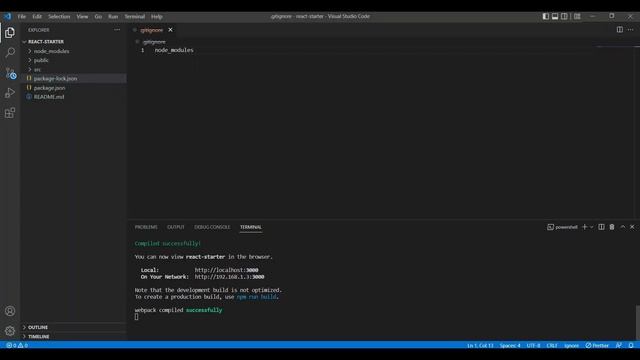Click the editor minimap
Viewport: 640px width, 360px height.
click(x=616, y=47)
